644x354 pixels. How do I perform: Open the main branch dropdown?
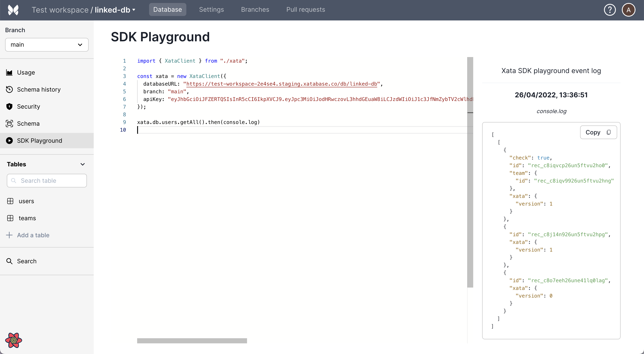(x=47, y=45)
